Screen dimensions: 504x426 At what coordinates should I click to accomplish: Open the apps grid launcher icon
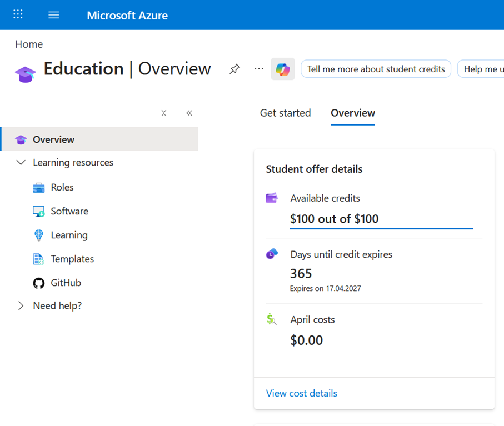[18, 14]
